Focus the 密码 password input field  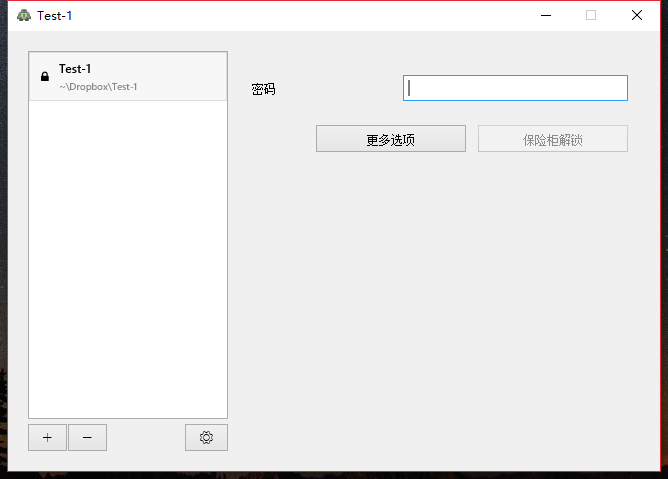pos(515,88)
